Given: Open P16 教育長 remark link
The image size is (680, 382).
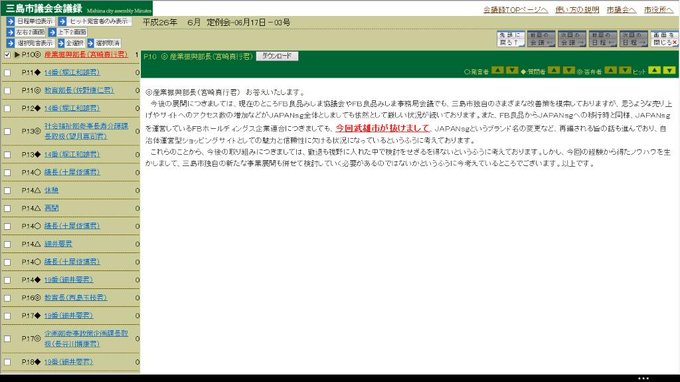Looking at the screenshot, I should pos(75,297).
